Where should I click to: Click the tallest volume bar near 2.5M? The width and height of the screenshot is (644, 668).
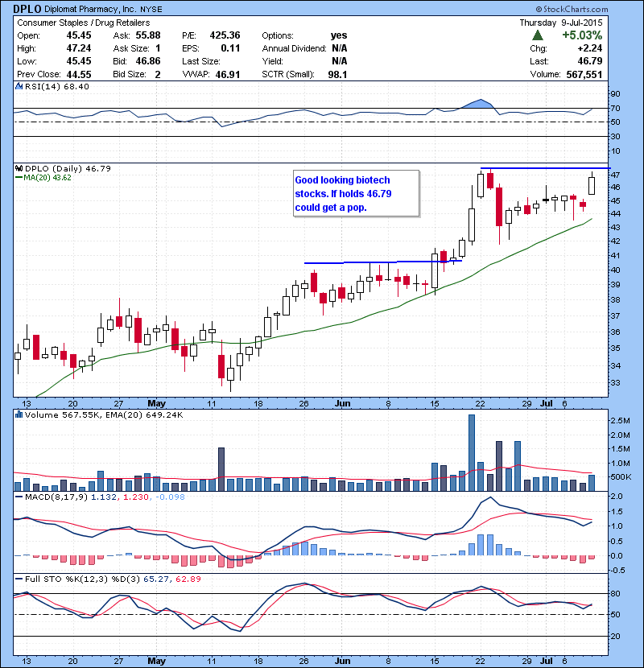[472, 453]
